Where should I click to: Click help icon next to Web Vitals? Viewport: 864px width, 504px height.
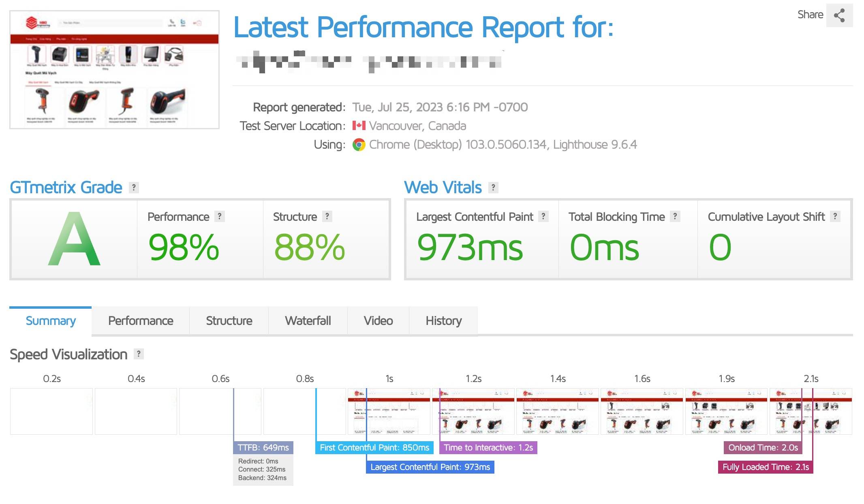493,188
